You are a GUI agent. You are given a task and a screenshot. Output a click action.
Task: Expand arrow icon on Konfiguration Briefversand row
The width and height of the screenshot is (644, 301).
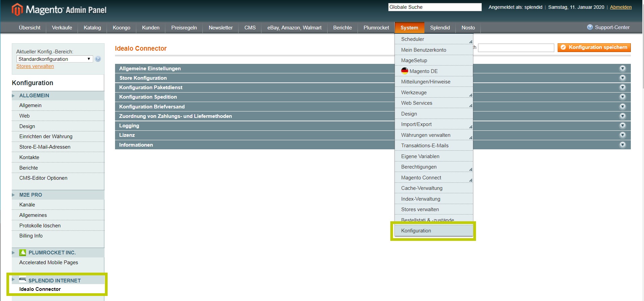[623, 106]
